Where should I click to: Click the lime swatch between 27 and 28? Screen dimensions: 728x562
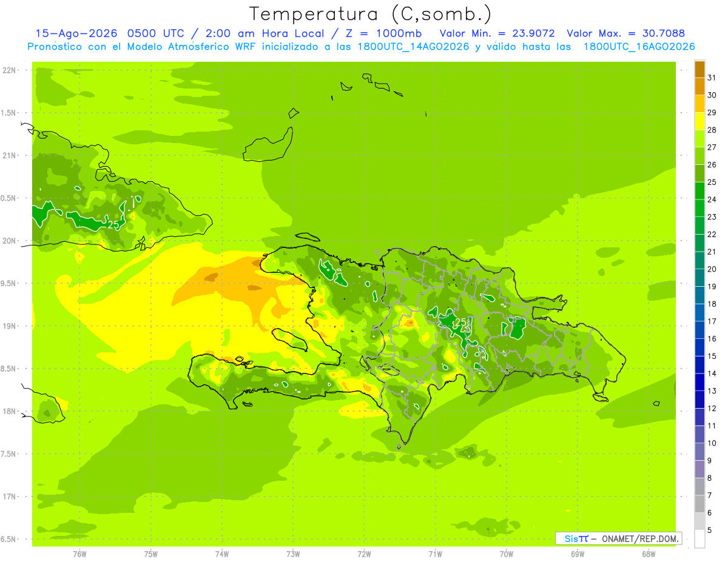pos(699,139)
